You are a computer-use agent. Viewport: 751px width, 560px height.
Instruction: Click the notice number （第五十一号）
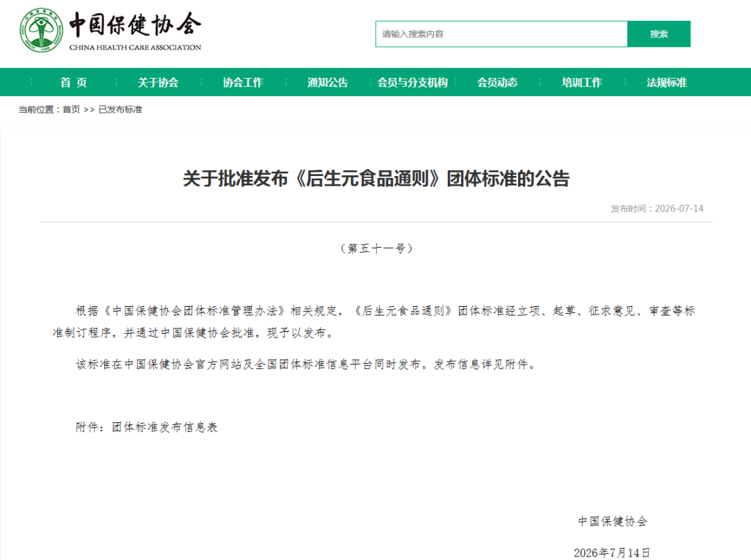(376, 248)
